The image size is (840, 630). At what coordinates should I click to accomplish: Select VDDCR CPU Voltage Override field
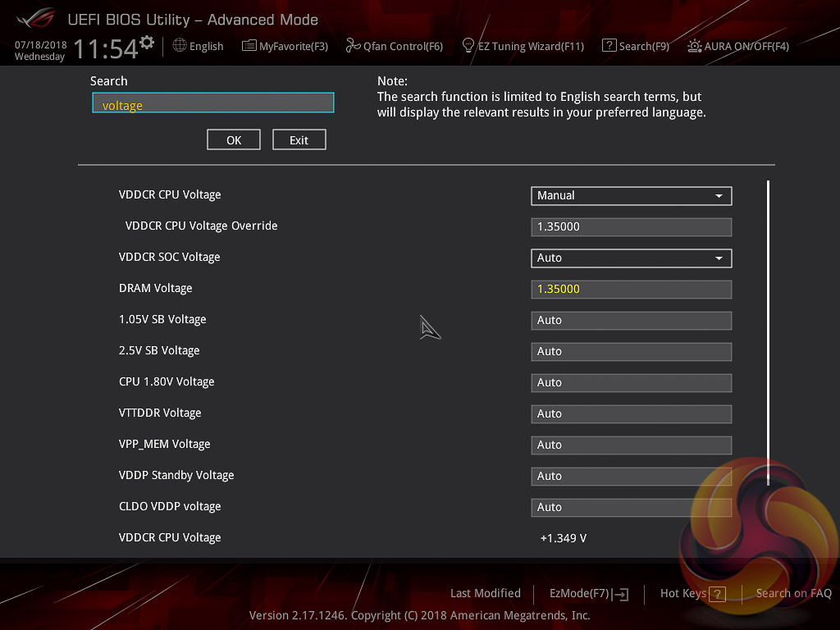pos(631,227)
